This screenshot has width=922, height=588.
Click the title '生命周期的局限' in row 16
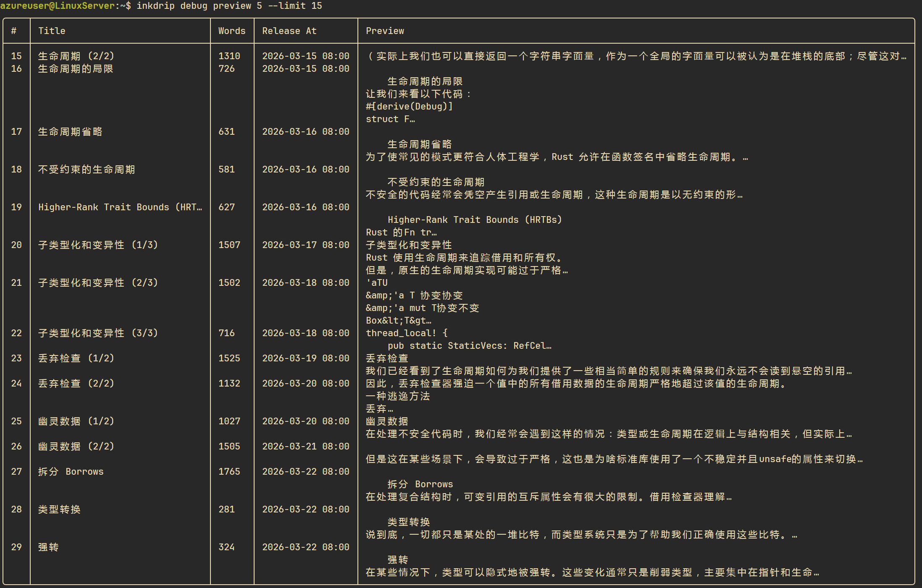pyautogui.click(x=76, y=68)
